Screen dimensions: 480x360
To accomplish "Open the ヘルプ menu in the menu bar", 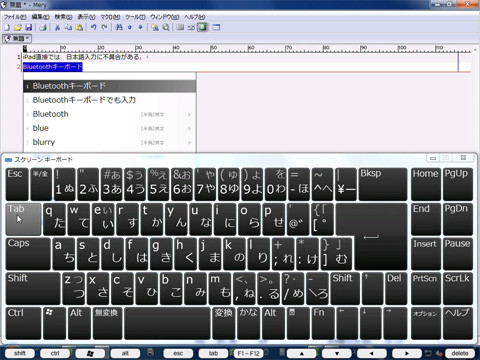I will [x=195, y=17].
